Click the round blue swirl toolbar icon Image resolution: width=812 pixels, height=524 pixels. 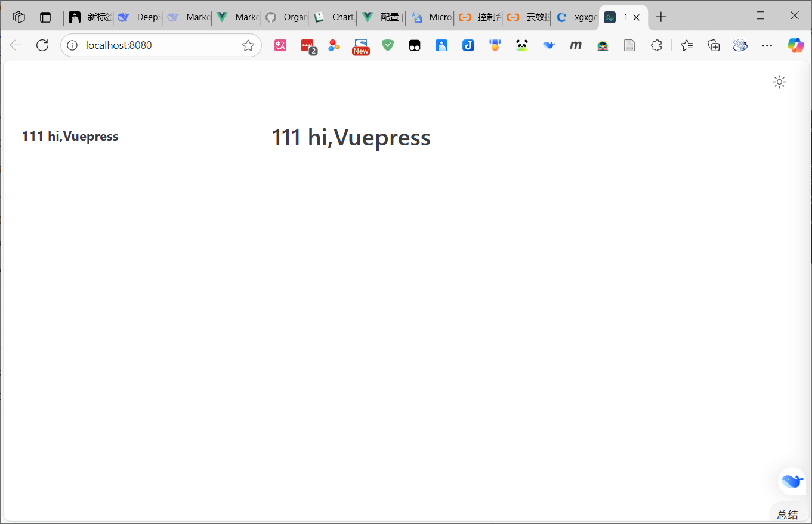740,45
